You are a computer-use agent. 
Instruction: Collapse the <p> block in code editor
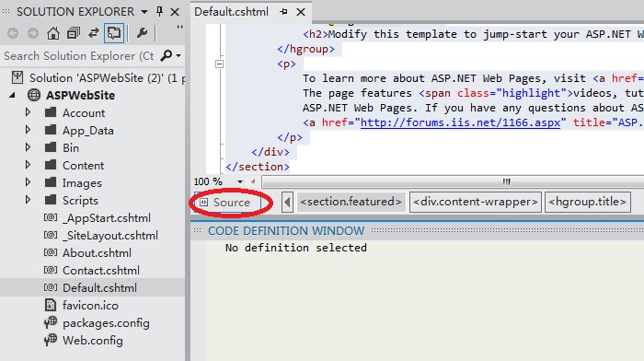pos(219,64)
